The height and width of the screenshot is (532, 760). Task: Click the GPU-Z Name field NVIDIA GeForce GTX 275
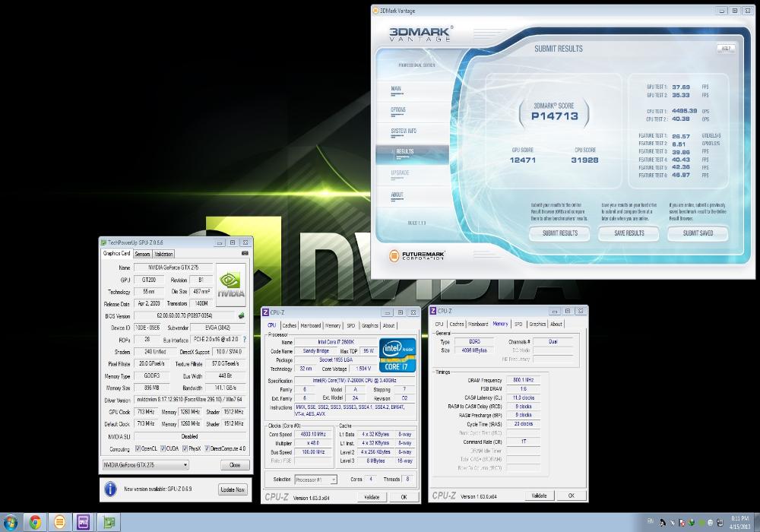(x=173, y=268)
